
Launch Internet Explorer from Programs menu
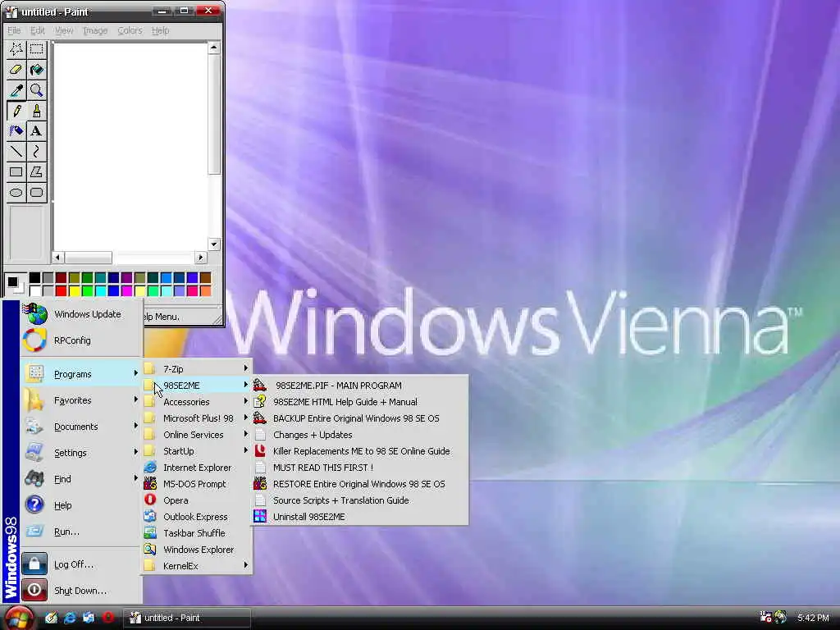(197, 467)
